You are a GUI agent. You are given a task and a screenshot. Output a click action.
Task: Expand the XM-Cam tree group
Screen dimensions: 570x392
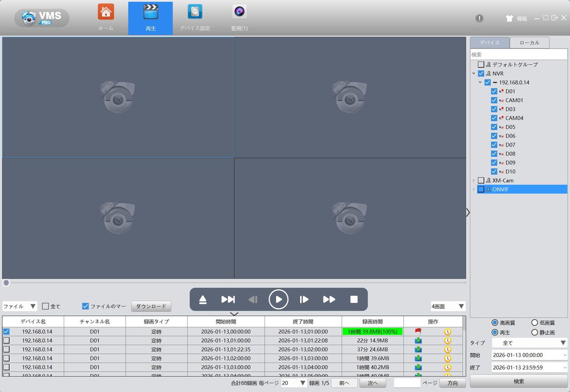point(474,180)
